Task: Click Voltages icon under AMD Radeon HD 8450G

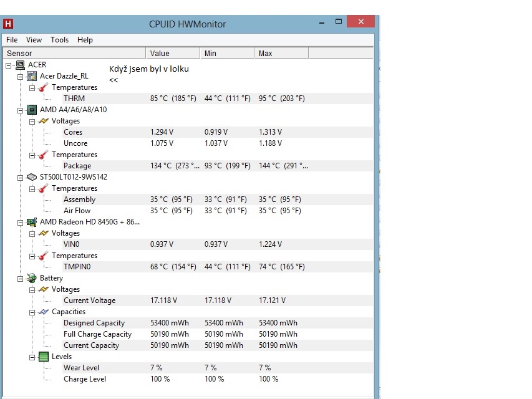Action: [x=44, y=233]
